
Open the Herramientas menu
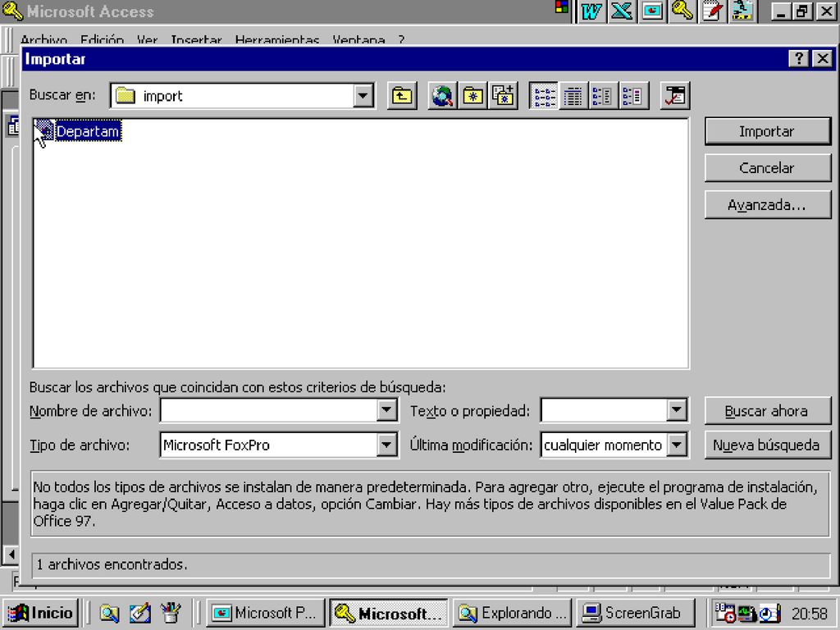(x=277, y=39)
